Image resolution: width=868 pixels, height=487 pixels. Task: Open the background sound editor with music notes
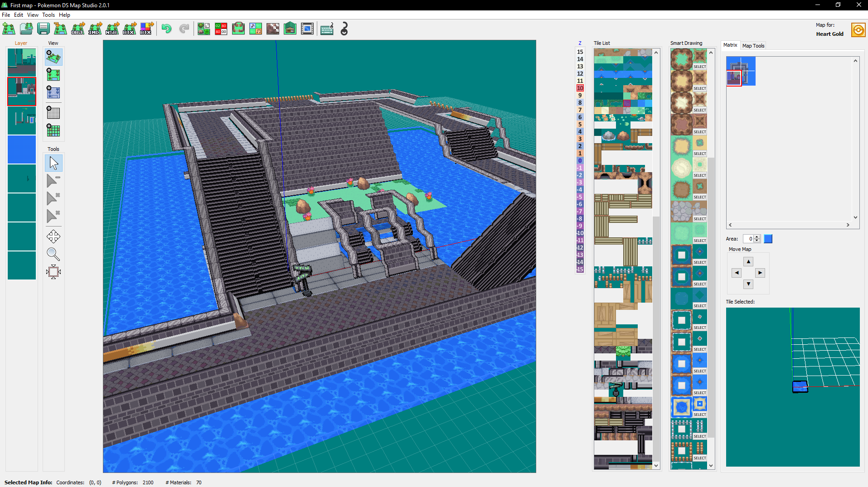coord(256,29)
